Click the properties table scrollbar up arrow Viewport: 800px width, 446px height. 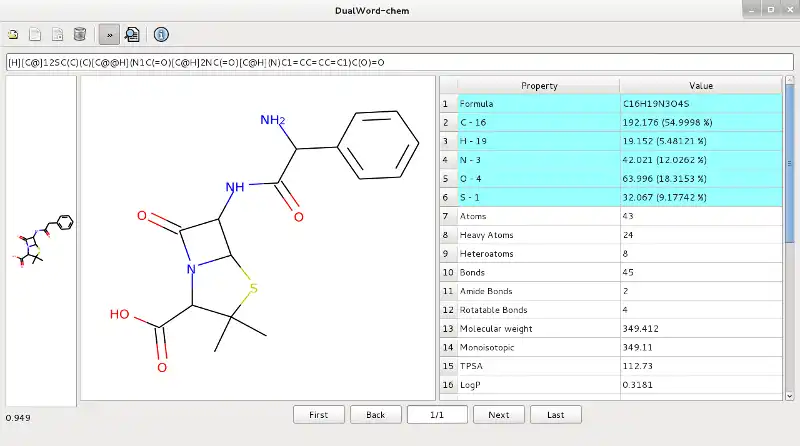coord(789,80)
